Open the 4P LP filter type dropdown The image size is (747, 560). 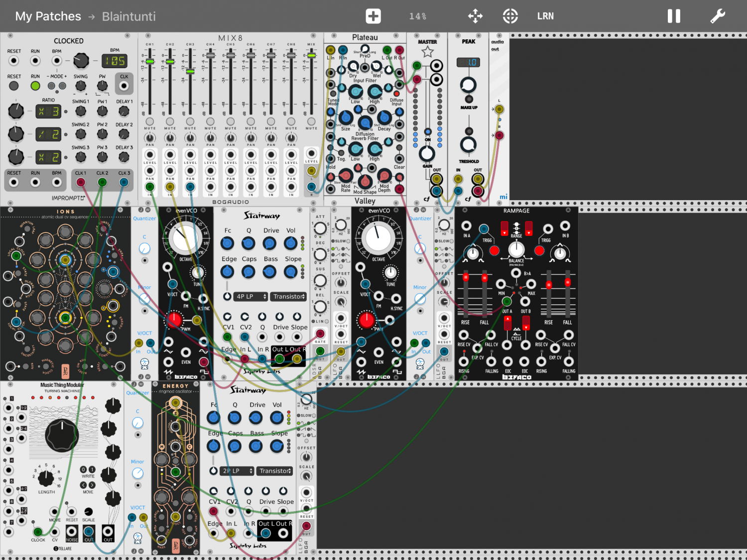click(251, 296)
